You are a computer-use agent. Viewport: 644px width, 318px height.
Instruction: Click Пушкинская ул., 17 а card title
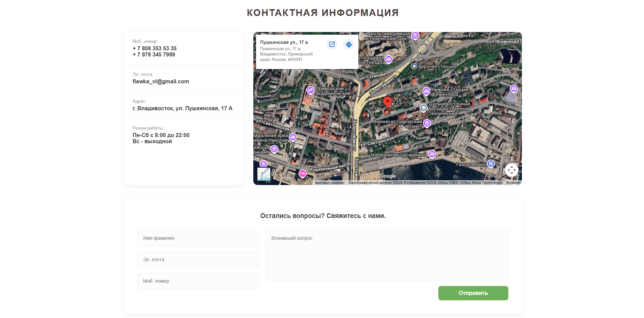tap(284, 42)
